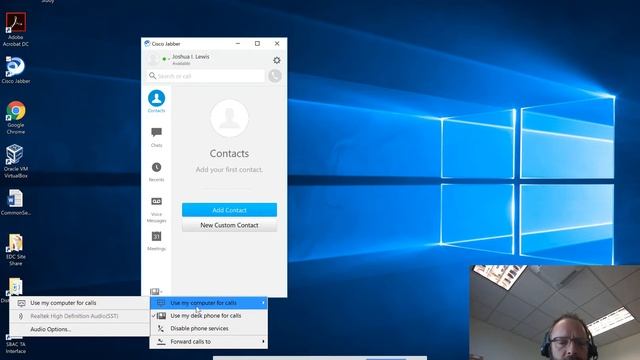Close the Cisco Jabber window

pos(277,43)
